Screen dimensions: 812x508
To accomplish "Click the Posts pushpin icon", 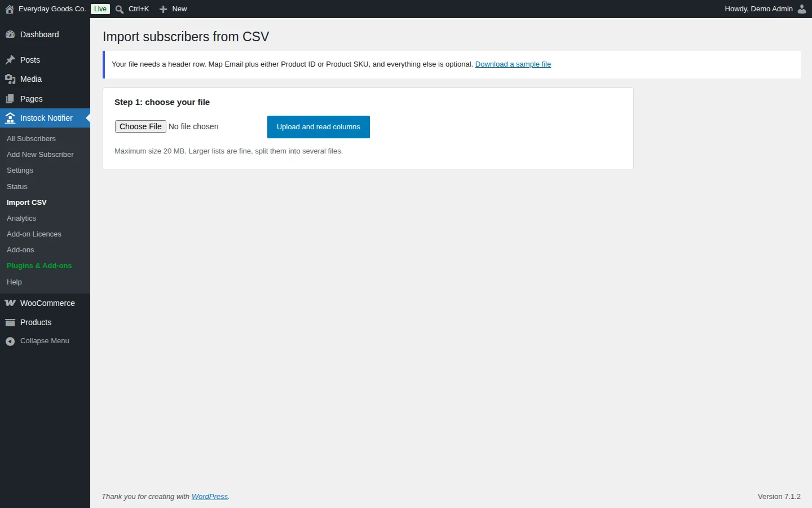I will [10, 60].
